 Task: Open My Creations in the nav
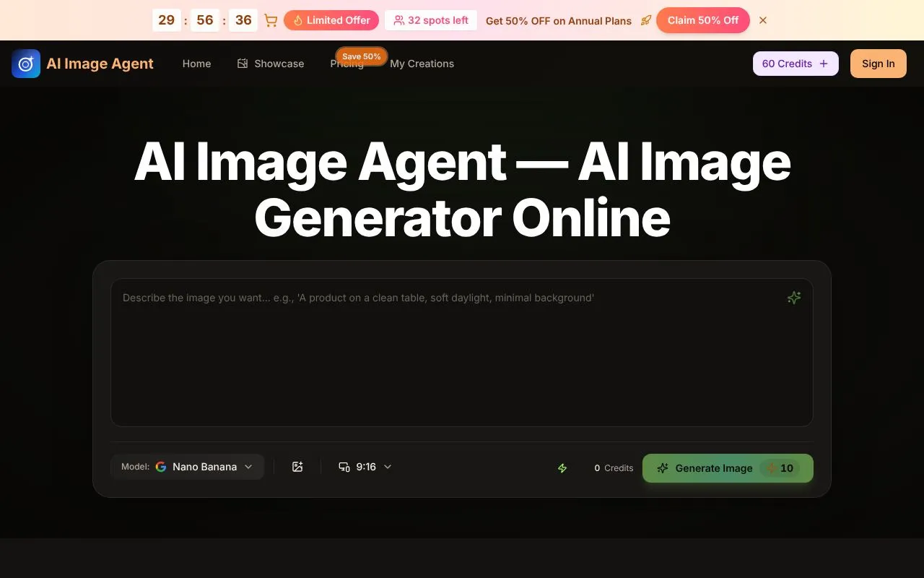coord(422,64)
